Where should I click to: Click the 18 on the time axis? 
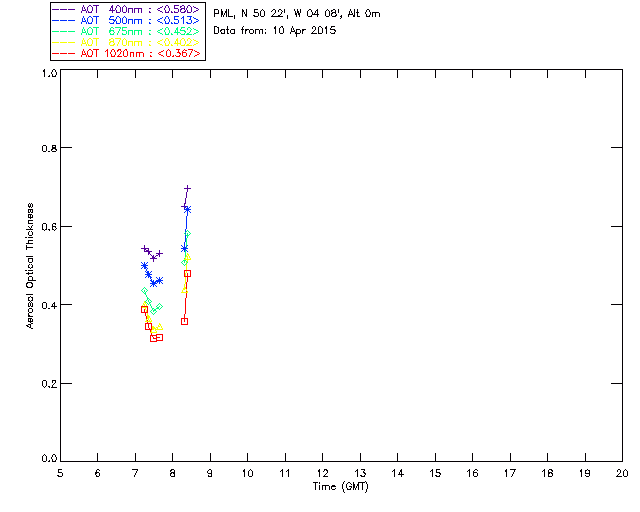pos(547,473)
